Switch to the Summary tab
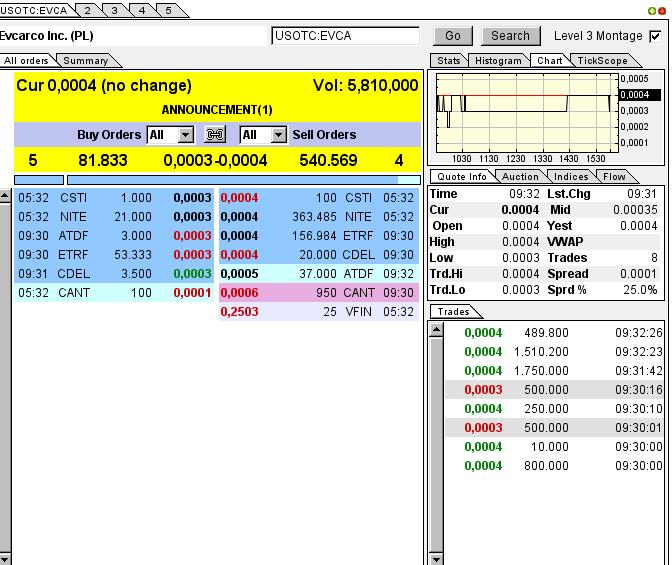The width and height of the screenshot is (672, 565). pos(86,61)
